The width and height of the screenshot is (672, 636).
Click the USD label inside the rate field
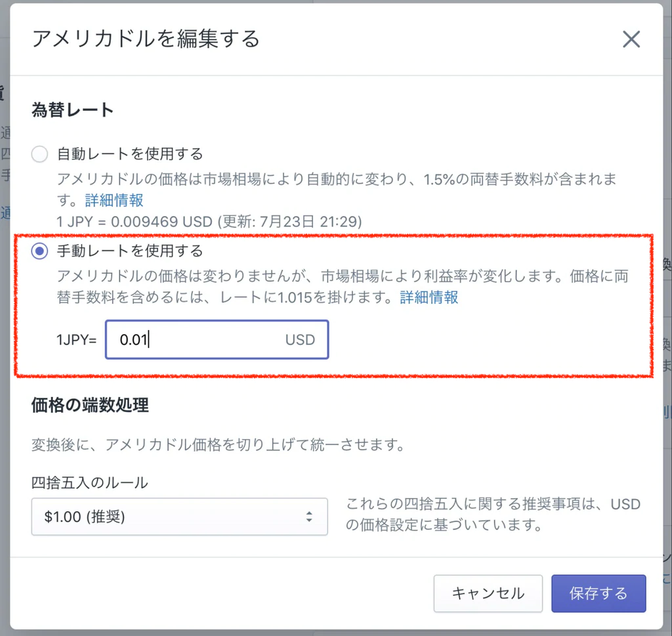(300, 339)
